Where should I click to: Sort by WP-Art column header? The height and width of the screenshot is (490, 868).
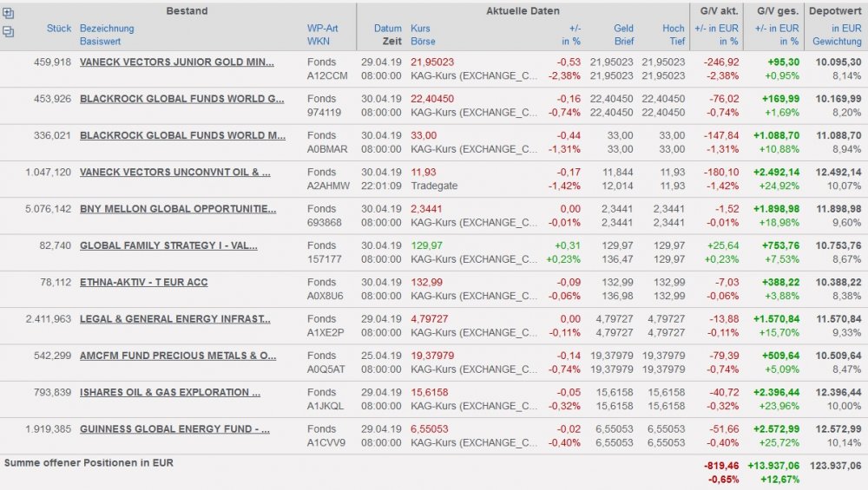322,29
